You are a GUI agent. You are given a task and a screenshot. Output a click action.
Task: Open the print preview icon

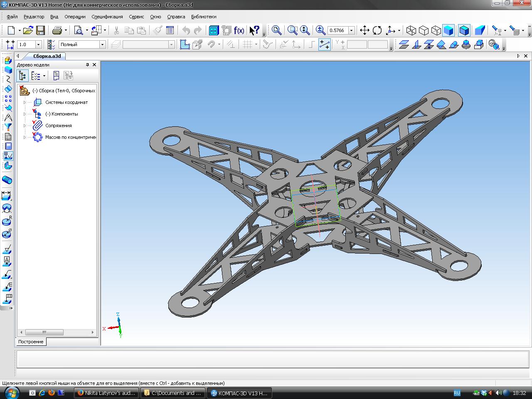click(x=78, y=30)
